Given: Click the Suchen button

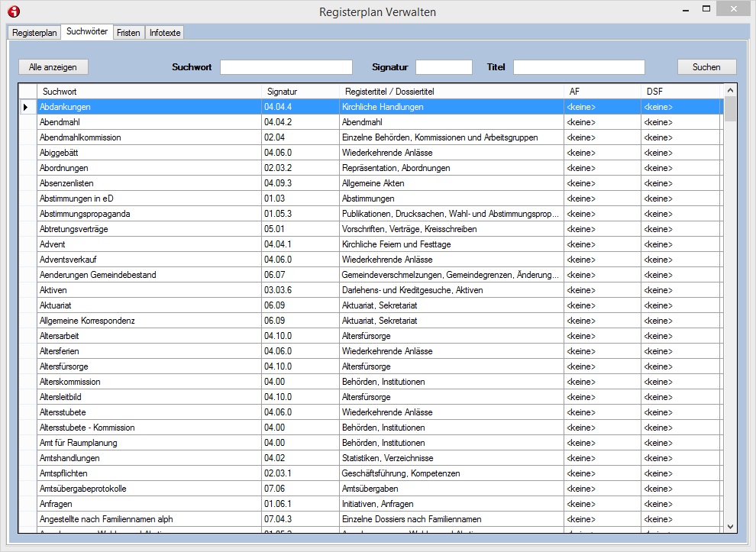Looking at the screenshot, I should pyautogui.click(x=706, y=67).
